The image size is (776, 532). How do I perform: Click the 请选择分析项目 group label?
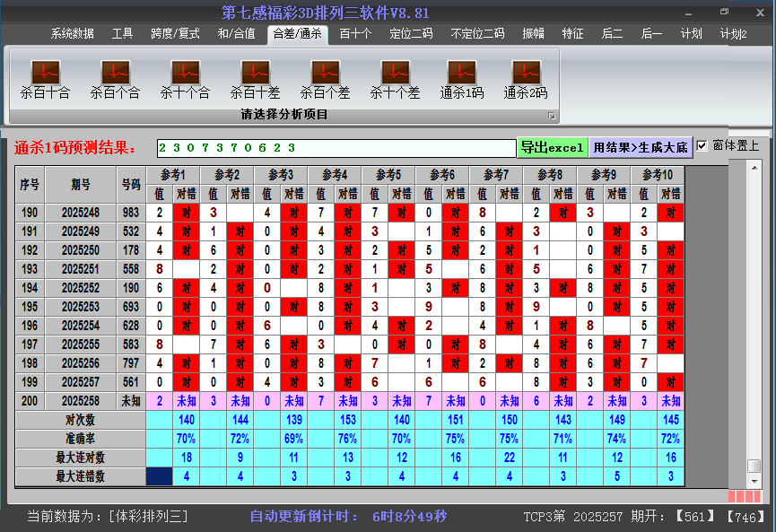284,115
